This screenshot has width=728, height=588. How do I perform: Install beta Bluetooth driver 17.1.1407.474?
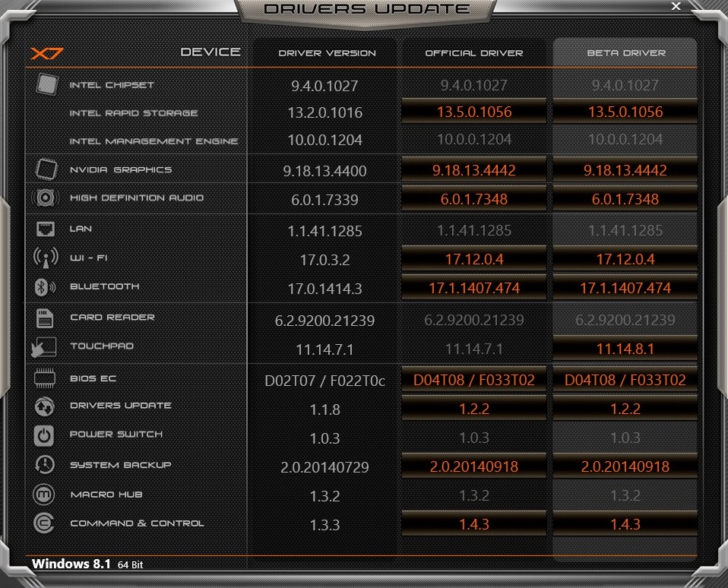(x=625, y=287)
